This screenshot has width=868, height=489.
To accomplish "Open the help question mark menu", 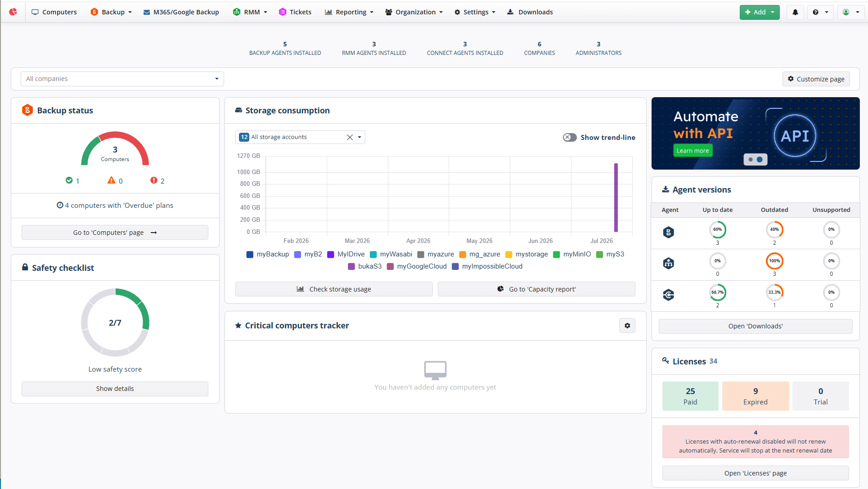I will pyautogui.click(x=820, y=12).
